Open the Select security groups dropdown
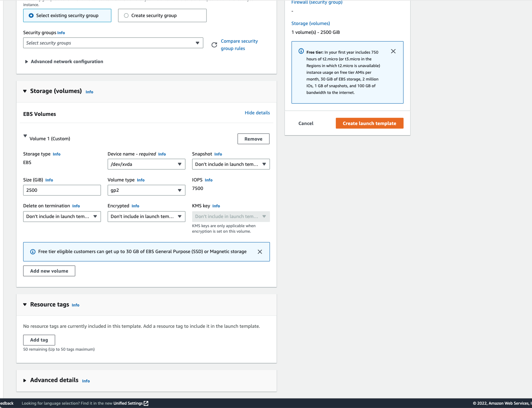The image size is (532, 408). point(113,43)
